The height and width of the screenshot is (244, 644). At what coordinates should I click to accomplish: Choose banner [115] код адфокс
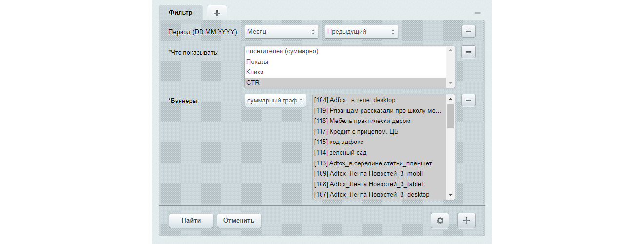click(x=379, y=142)
